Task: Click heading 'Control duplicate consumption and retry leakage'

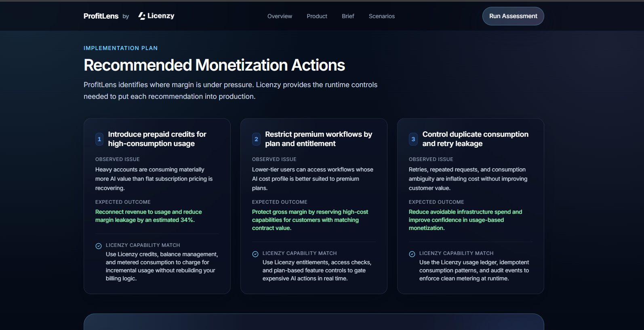Action: pos(475,139)
